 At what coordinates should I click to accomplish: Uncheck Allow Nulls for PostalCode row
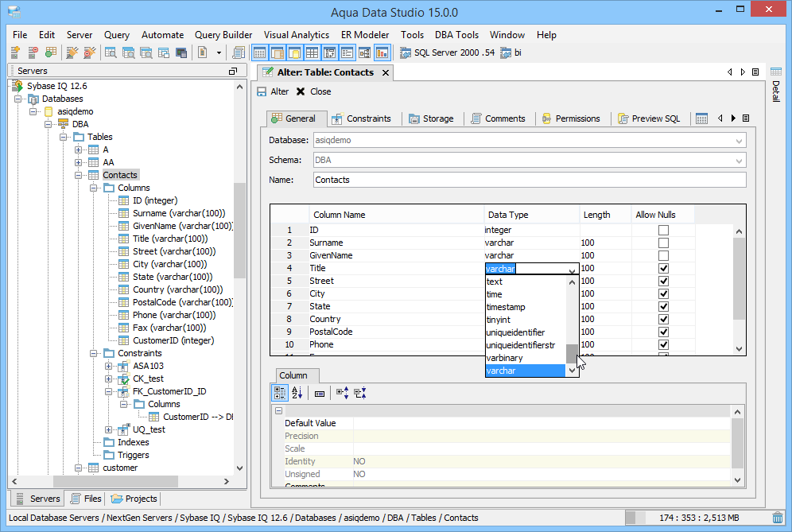click(x=663, y=332)
